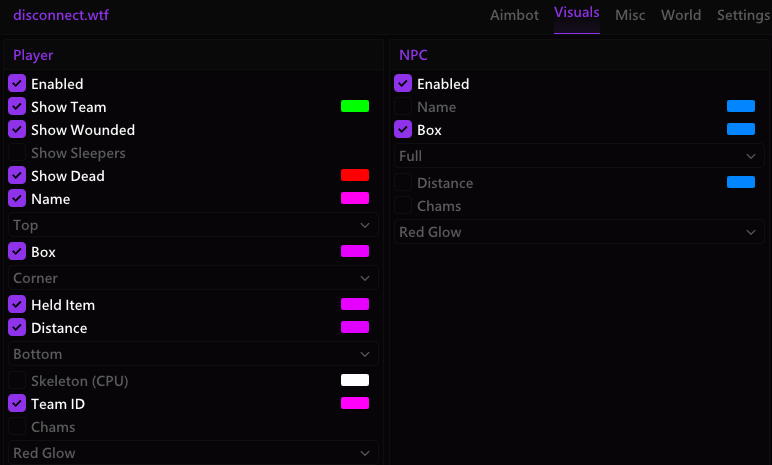Open the player name position dropdown showing Top

[x=193, y=226]
